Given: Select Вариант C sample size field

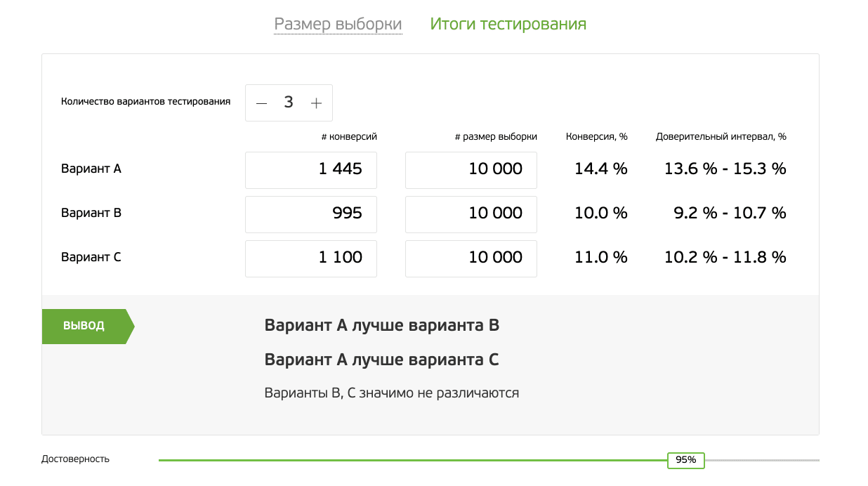Looking at the screenshot, I should pyautogui.click(x=471, y=258).
